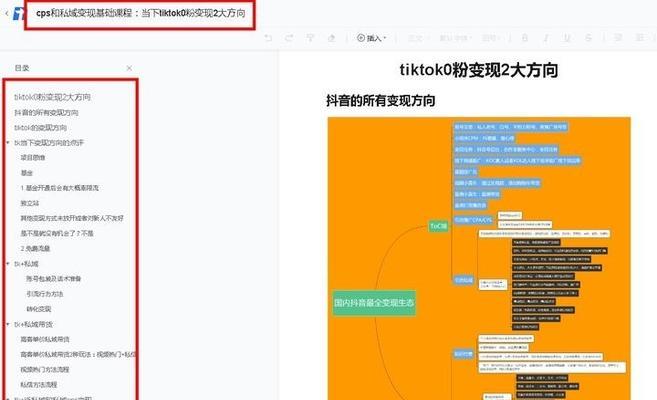Toggle strikethrough formatting

[x=588, y=38]
